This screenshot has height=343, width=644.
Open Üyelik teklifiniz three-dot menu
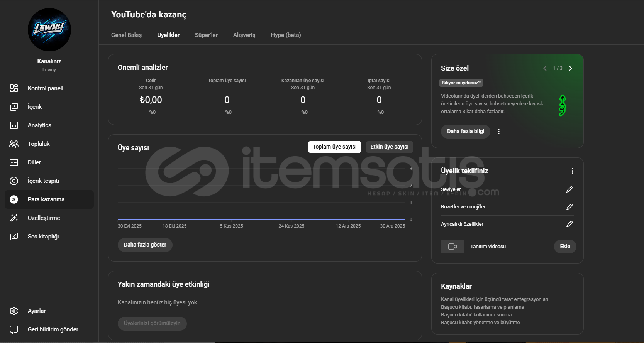pos(572,171)
